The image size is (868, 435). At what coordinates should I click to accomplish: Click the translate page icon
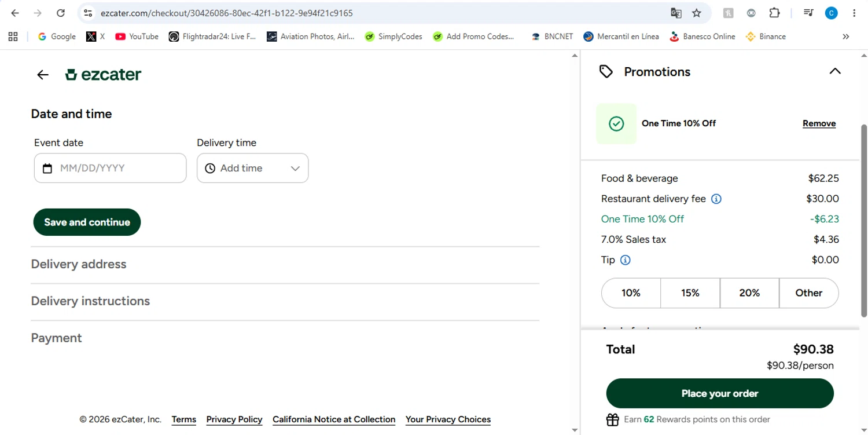coord(675,13)
